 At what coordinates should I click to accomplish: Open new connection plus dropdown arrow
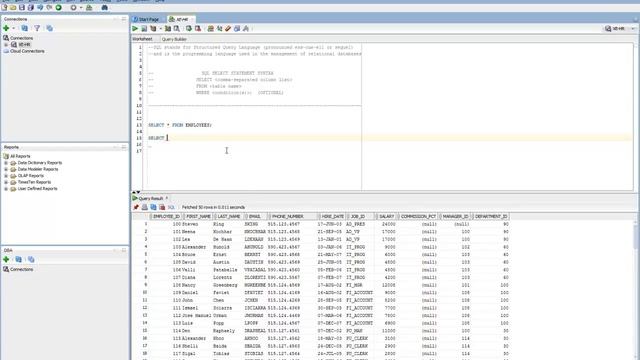click(13, 28)
